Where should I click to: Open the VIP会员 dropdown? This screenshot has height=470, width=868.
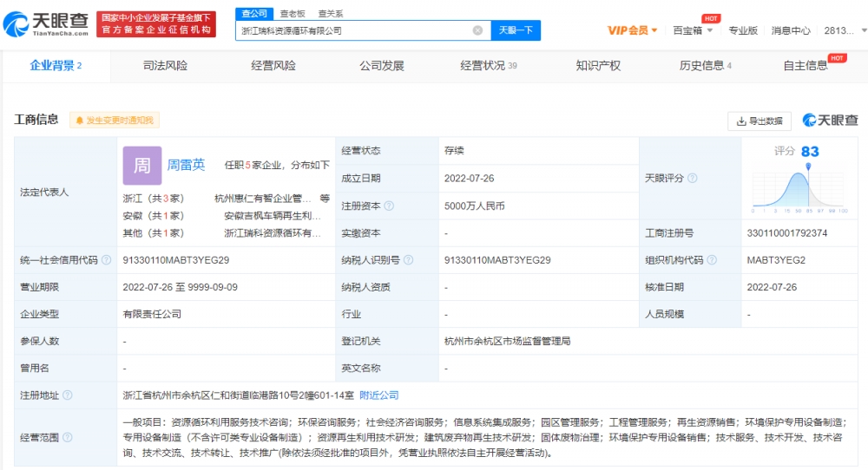632,30
